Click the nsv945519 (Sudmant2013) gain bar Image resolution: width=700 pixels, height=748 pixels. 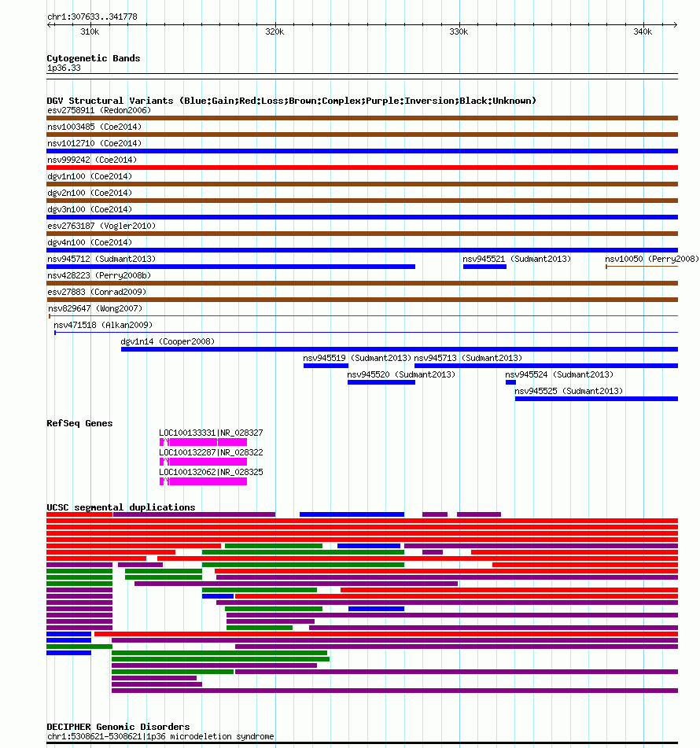(326, 366)
